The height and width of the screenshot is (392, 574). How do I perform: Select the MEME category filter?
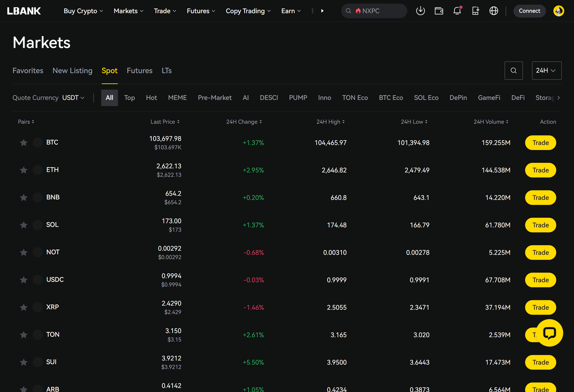coord(177,98)
